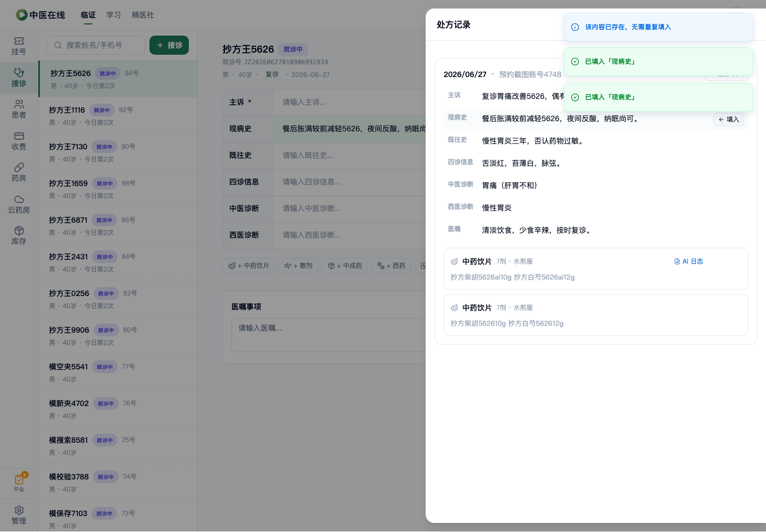Select patient 抄方王5626 in list
766x532 pixels.
coord(118,79)
